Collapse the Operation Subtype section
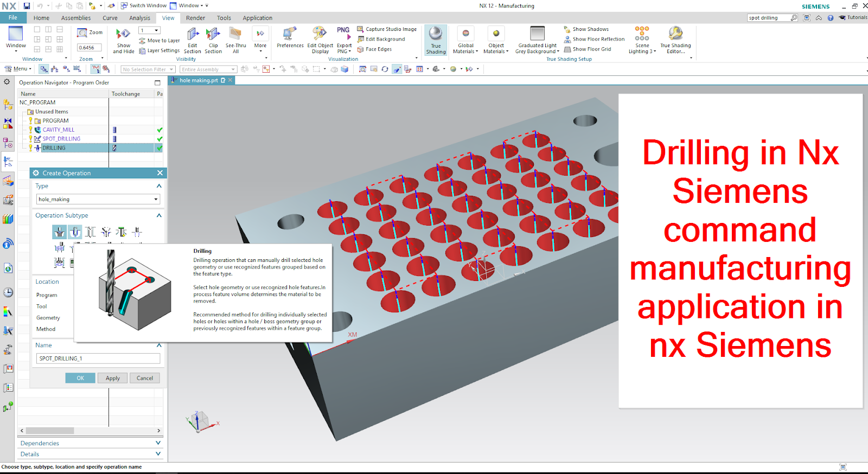This screenshot has height=474, width=868. (159, 215)
